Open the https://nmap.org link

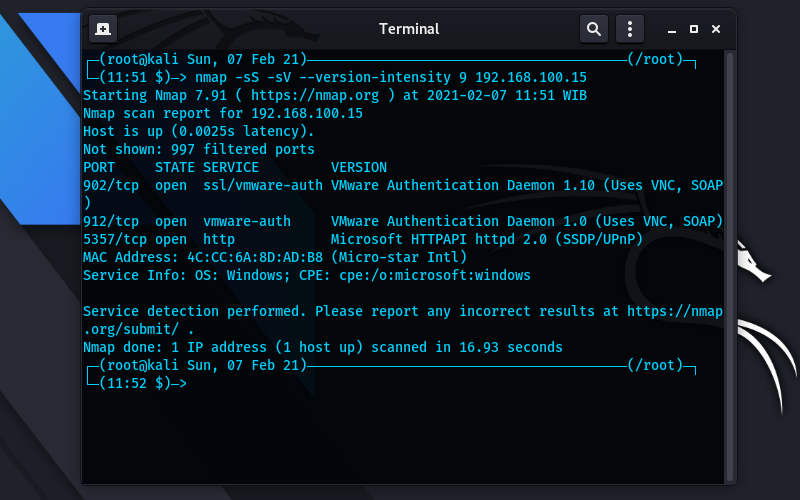[315, 95]
